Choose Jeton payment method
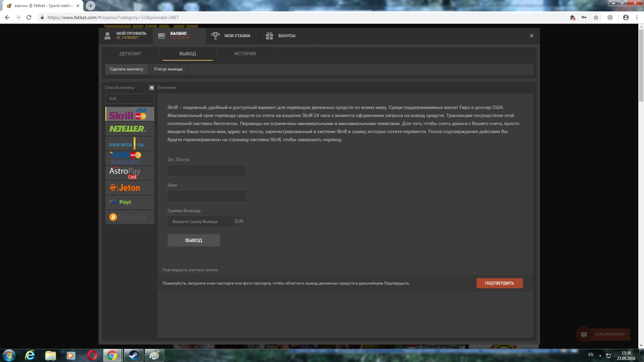 (129, 188)
